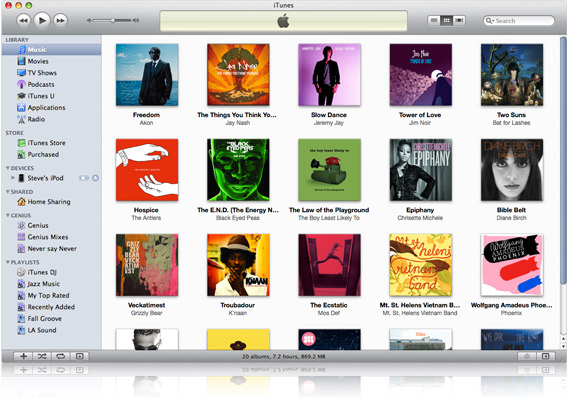Select the Two Suns album cover
The image size is (567, 405).
512,75
